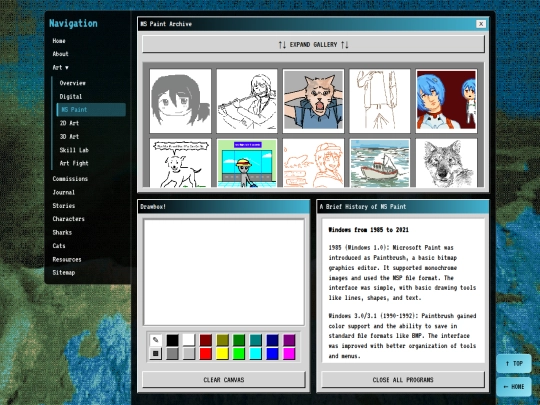Open 3D Art in navigation
This screenshot has height=405, width=540.
69,136
